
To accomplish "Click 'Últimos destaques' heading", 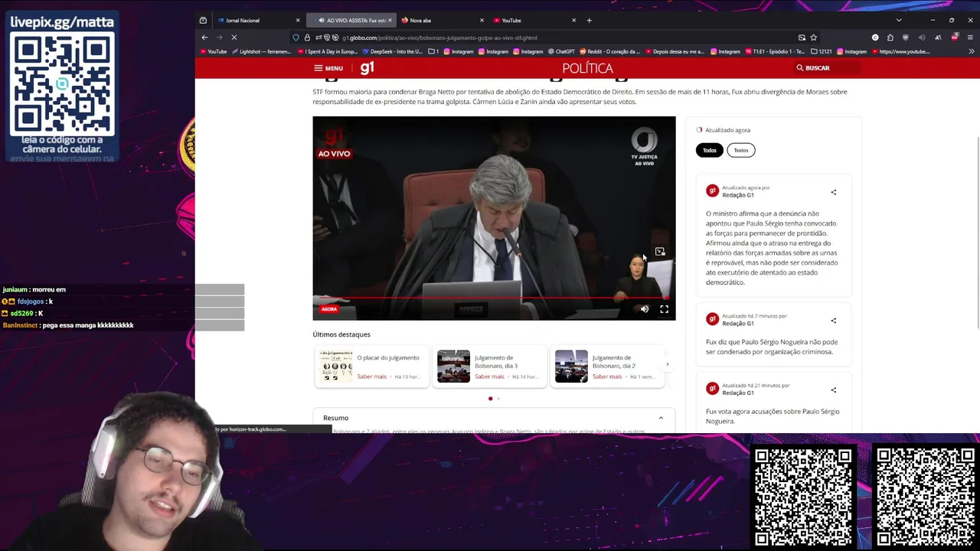I will click(x=341, y=334).
